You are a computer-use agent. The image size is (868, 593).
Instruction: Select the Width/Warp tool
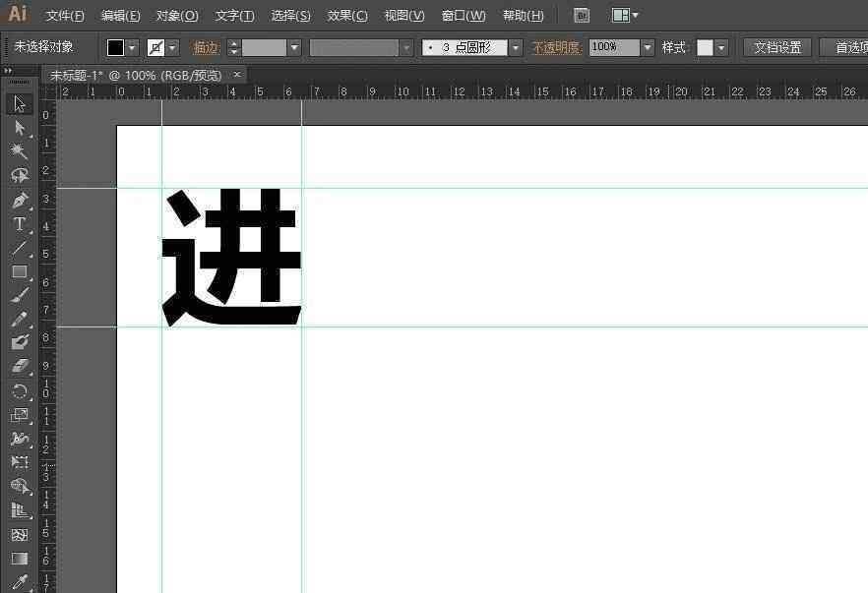pos(20,440)
